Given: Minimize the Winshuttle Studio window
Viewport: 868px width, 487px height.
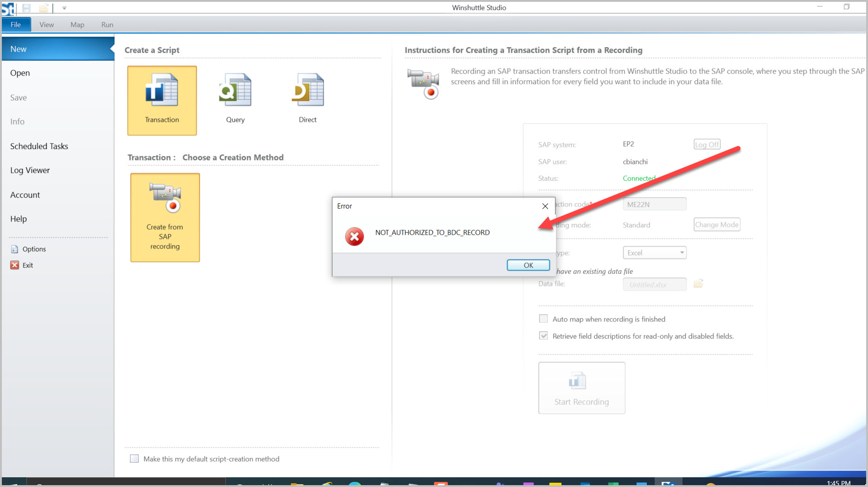Looking at the screenshot, I should coord(820,7).
